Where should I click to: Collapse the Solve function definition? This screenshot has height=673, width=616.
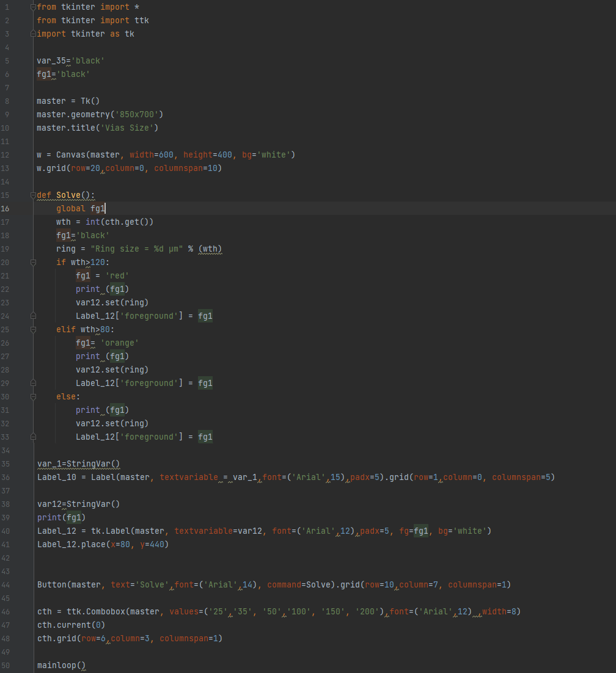coord(33,195)
